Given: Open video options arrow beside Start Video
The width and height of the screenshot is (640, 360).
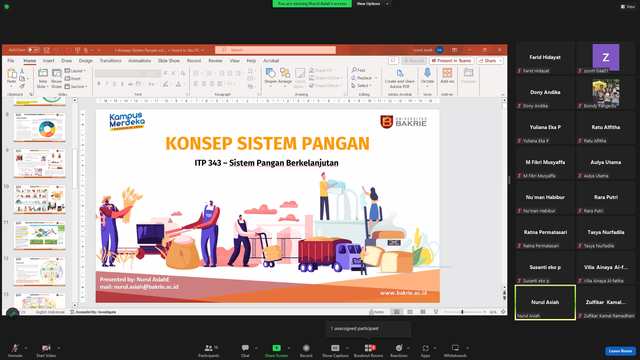Looking at the screenshot, I should [x=58, y=348].
